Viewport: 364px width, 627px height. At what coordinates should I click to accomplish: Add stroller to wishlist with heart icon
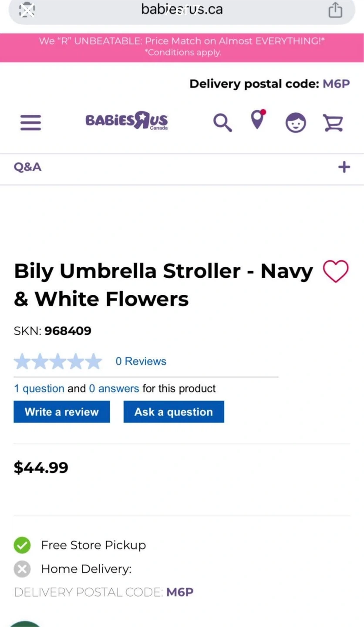coord(336,271)
